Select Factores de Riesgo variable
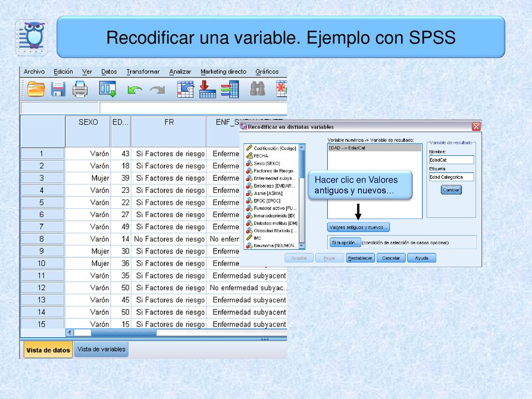Screen dimensions: 532x399 [271, 170]
